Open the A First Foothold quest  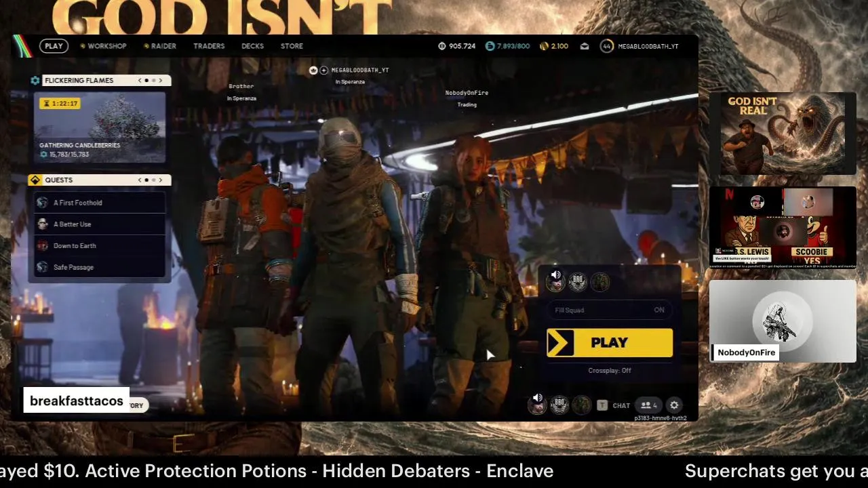pos(100,203)
